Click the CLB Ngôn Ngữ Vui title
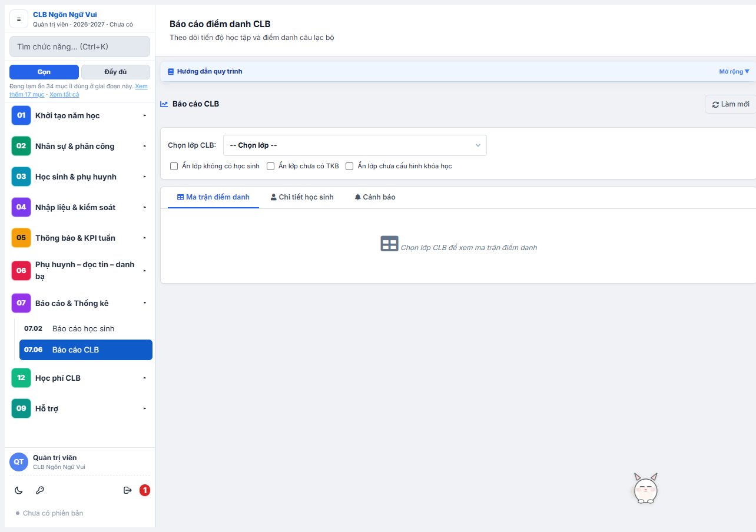756x532 pixels. pyautogui.click(x=65, y=15)
